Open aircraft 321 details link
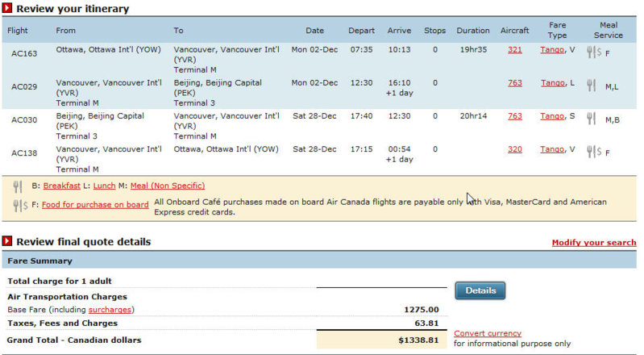Image resolution: width=644 pixels, height=355 pixels. [x=514, y=50]
